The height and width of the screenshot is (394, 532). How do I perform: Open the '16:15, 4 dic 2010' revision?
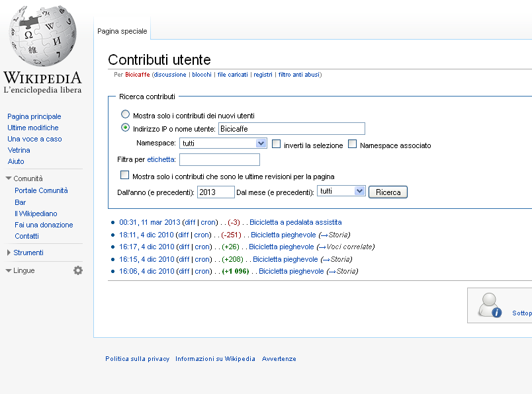[147, 259]
